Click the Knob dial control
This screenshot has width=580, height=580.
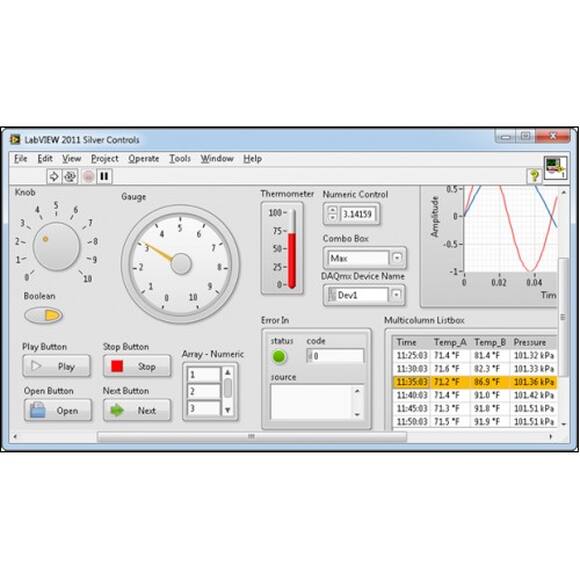coord(56,246)
